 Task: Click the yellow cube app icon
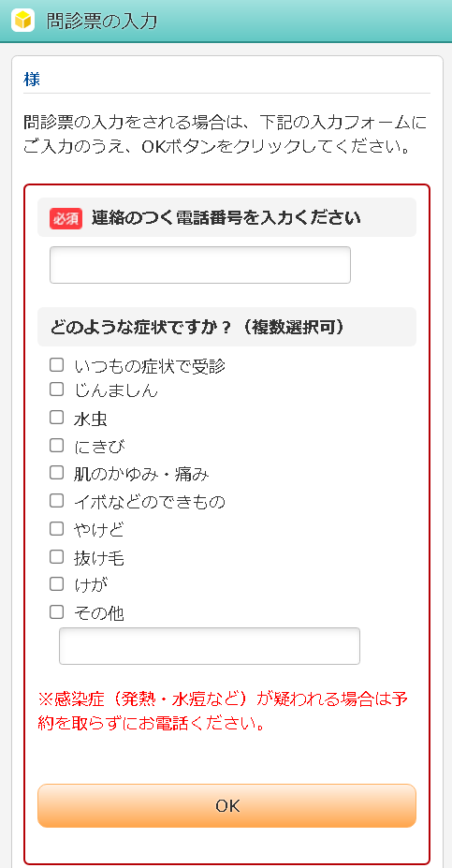[23, 21]
